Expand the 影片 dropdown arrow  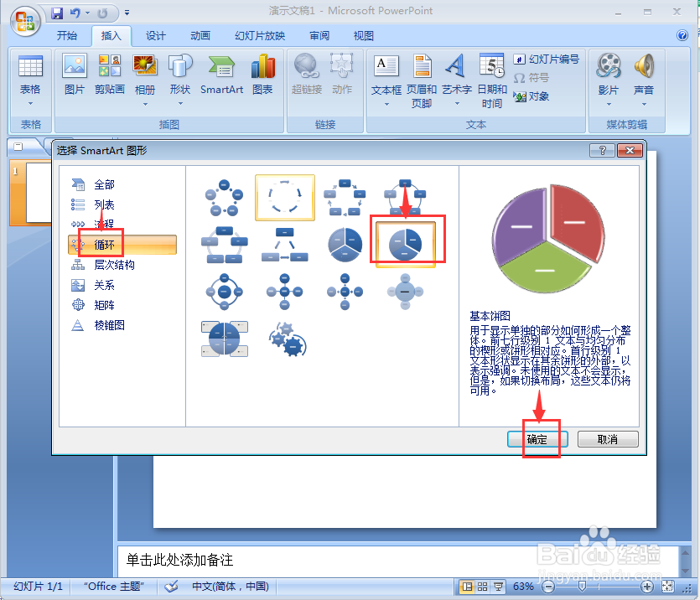(609, 105)
